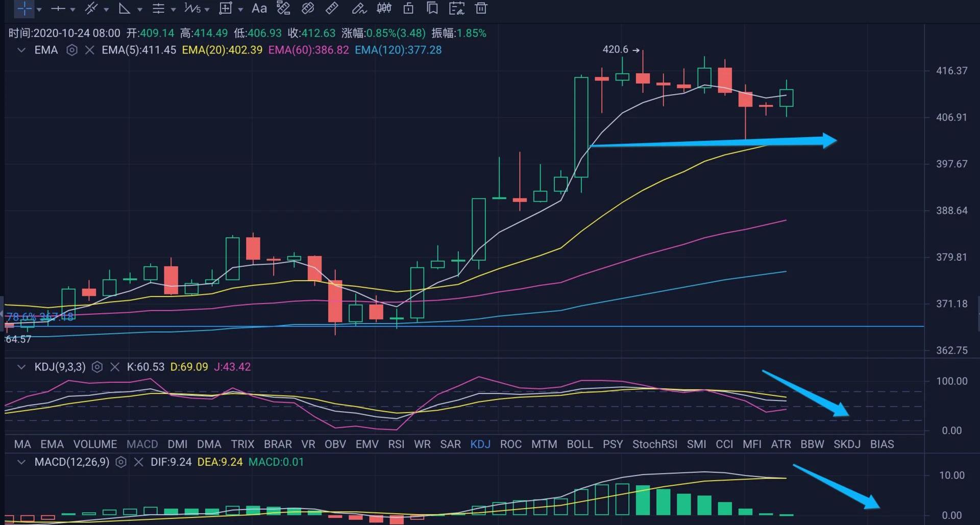Select the DMI indicator tab
Viewport: 980px width, 525px height.
[177, 444]
